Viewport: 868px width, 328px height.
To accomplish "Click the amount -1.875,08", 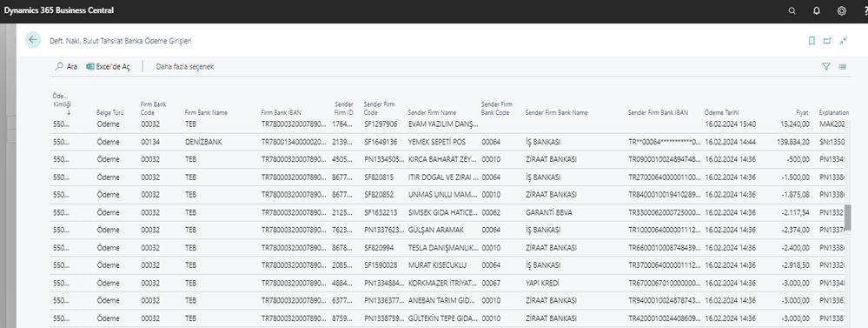I will [796, 195].
